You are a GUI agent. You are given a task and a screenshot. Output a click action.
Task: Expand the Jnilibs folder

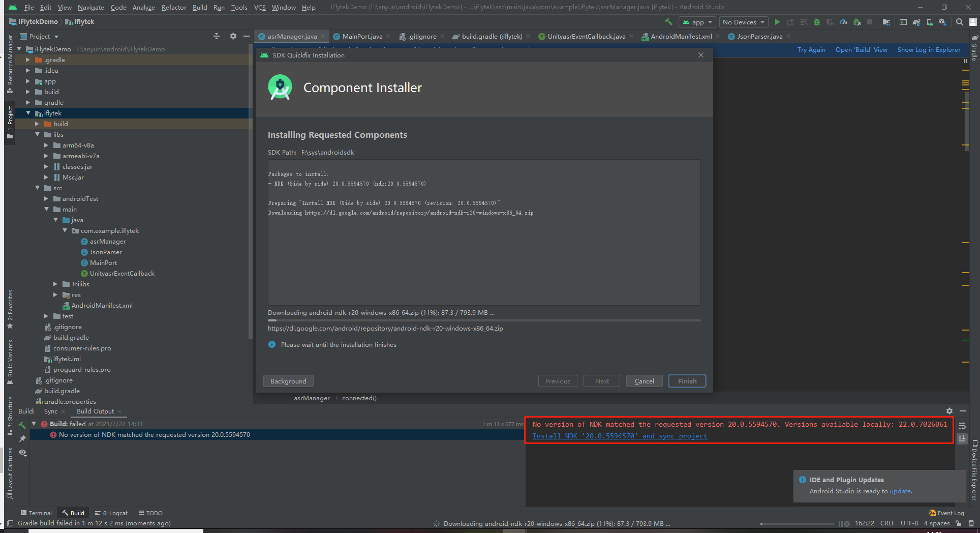(55, 284)
